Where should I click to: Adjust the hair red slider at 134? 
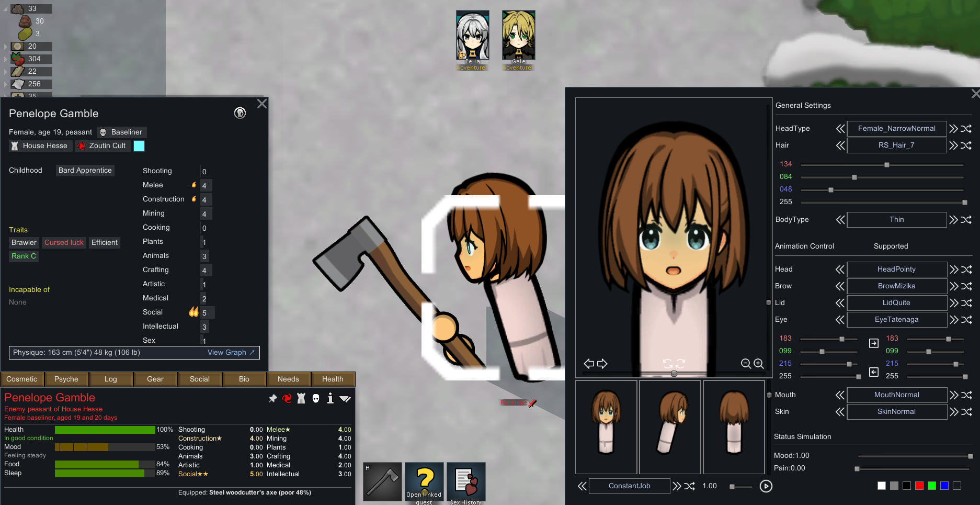coord(882,165)
